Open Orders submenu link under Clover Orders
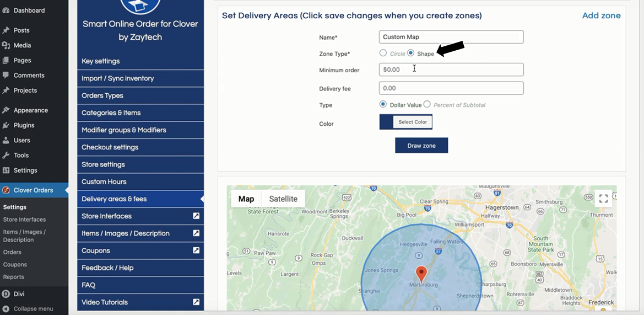Viewport: 644px width, 315px height. (x=12, y=252)
